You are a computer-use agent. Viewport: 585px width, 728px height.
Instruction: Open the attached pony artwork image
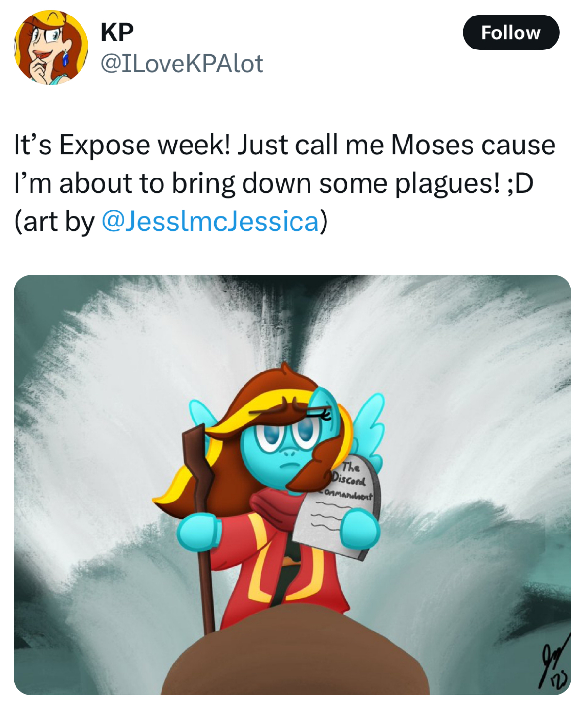click(x=292, y=485)
